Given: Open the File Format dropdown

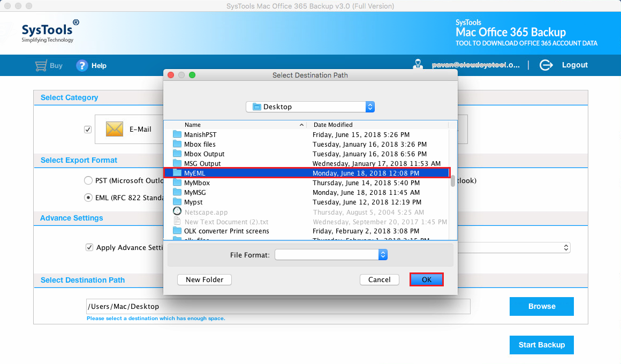Looking at the screenshot, I should [x=331, y=255].
